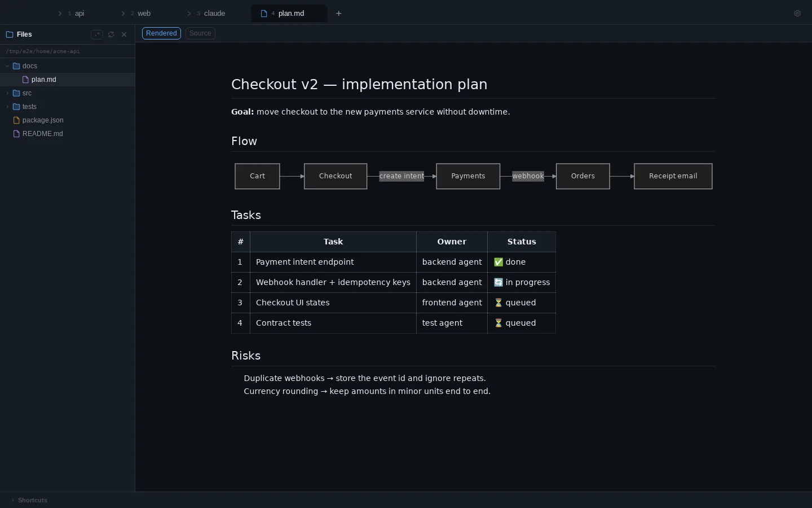Click the 'frontend agent' owner cell
The image size is (812, 508).
452,303
